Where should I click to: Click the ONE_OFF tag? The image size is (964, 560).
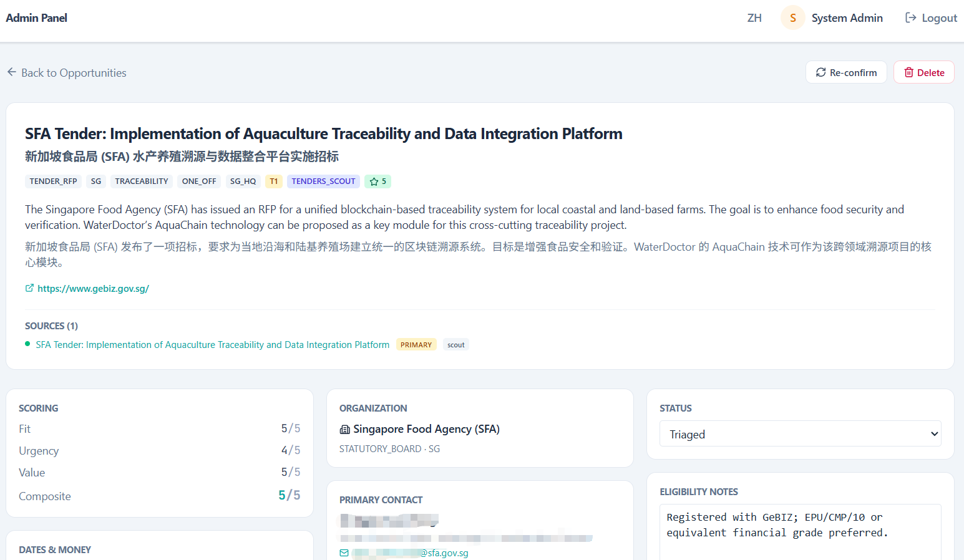pos(199,181)
